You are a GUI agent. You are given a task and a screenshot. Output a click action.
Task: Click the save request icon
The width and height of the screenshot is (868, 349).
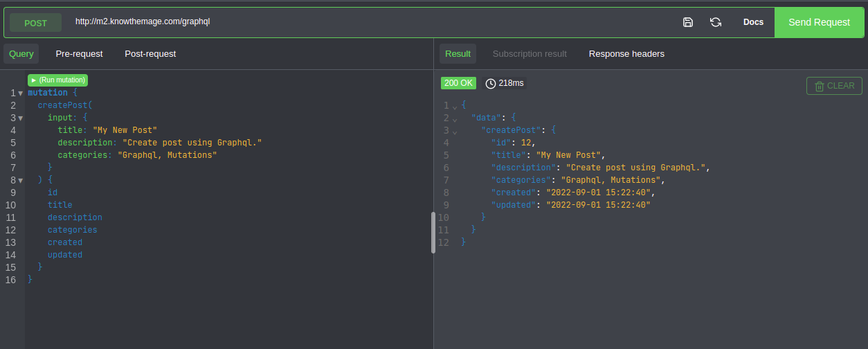(688, 22)
